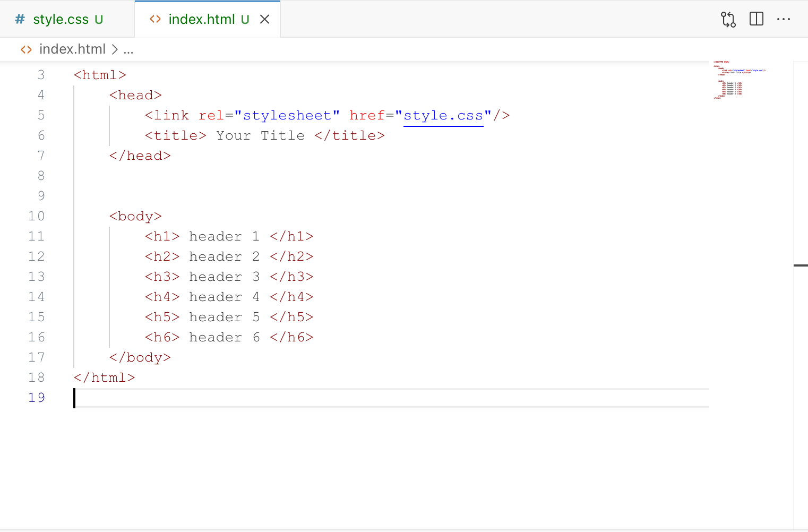808x532 pixels.
Task: Follow the style.css href link
Action: [443, 116]
